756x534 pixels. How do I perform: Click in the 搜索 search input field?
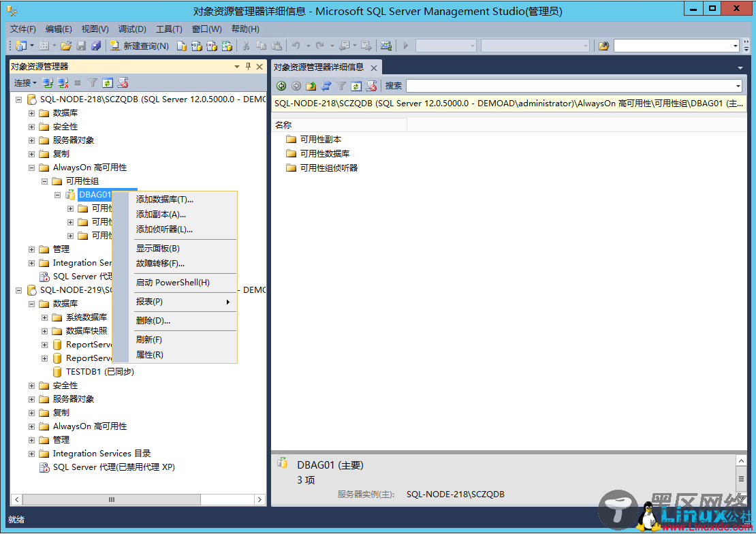[x=571, y=86]
